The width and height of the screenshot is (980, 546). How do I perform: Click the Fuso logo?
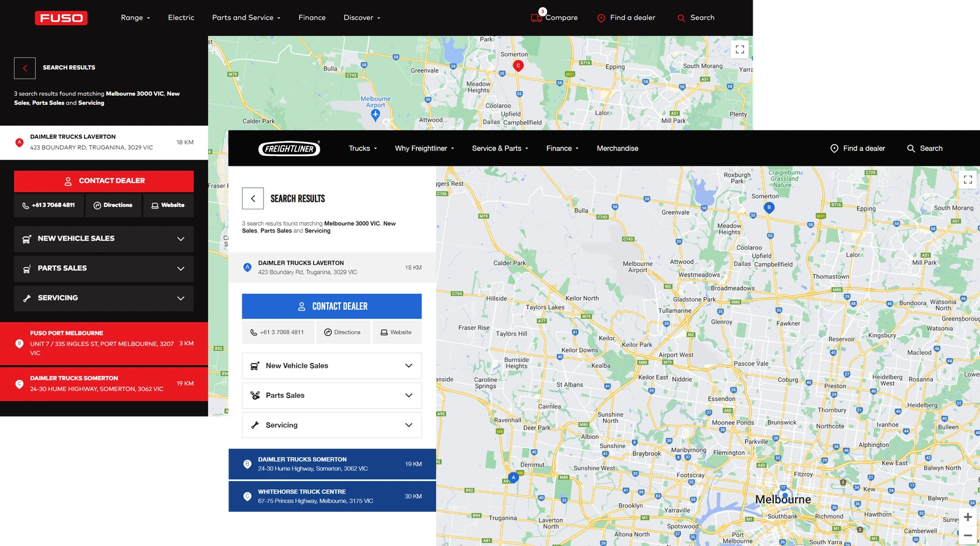[x=61, y=18]
